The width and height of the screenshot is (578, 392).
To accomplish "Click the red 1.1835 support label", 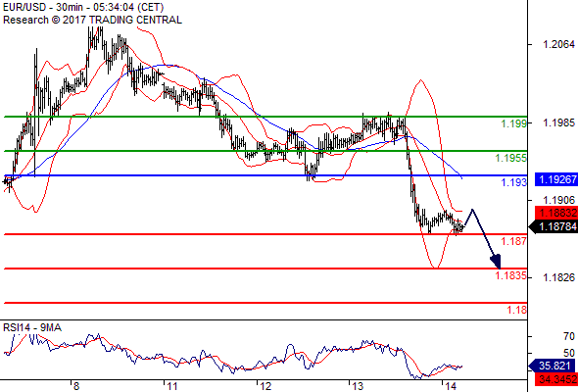I will point(511,275).
